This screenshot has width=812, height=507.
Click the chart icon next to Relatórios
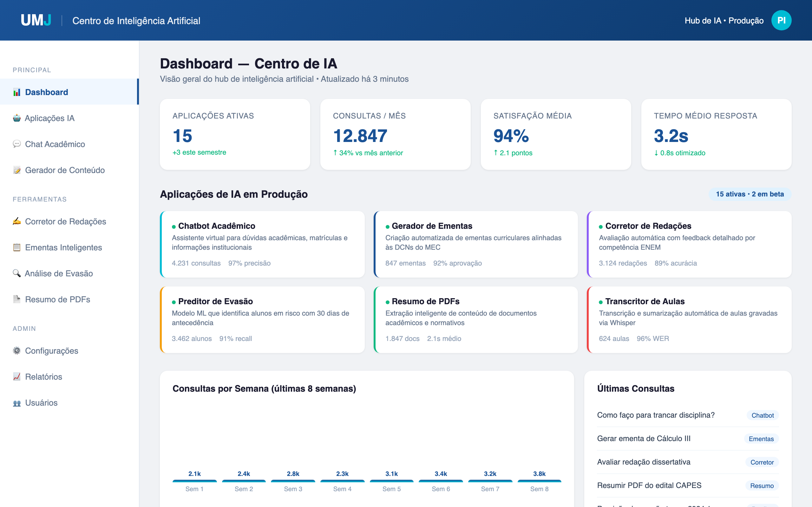pyautogui.click(x=16, y=376)
